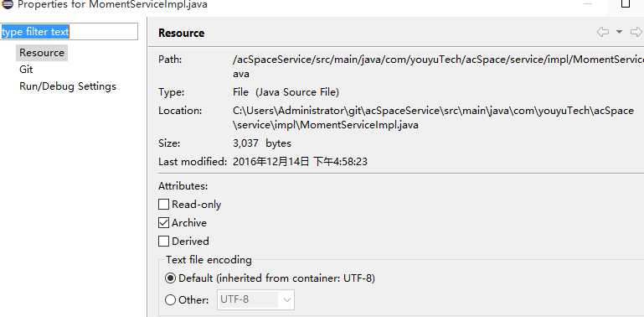Click the Eclipse icon in title bar

[8, 4]
